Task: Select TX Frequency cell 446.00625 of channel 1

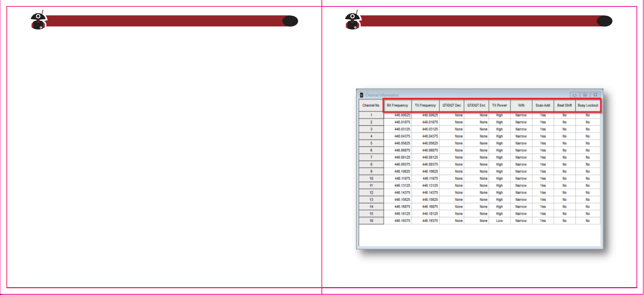Action: click(x=425, y=115)
